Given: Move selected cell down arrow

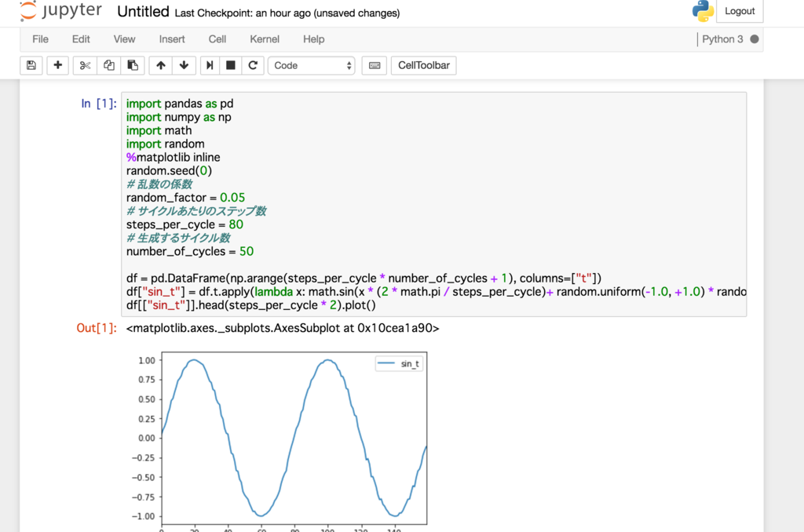Looking at the screenshot, I should [x=184, y=66].
